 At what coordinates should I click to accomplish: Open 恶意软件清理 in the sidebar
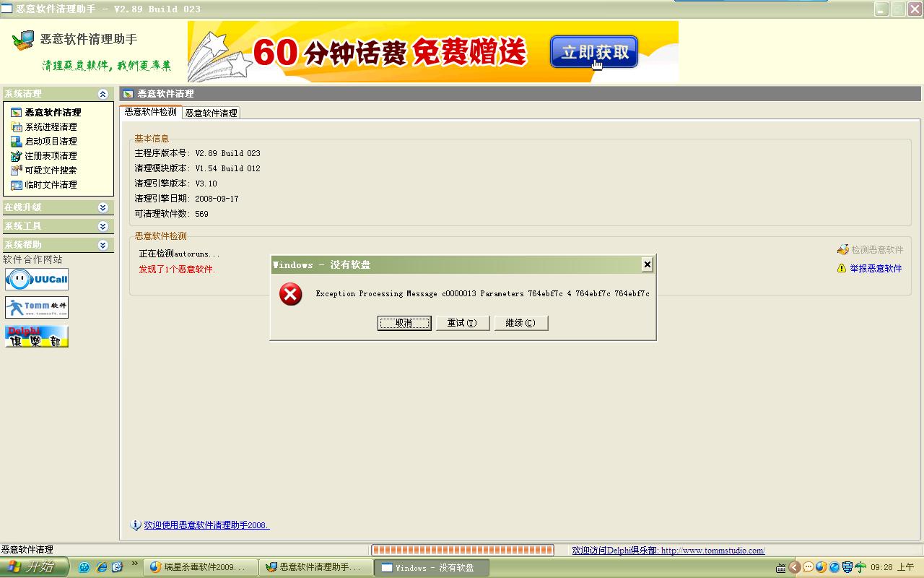tap(53, 113)
